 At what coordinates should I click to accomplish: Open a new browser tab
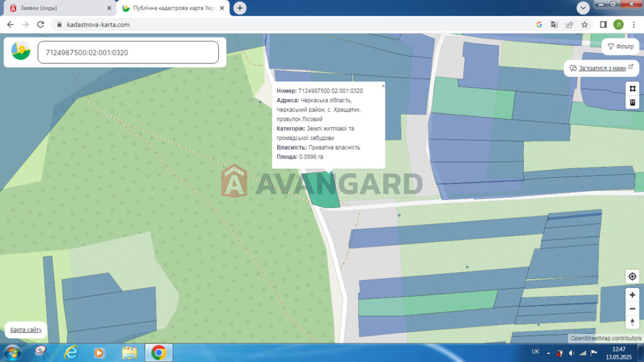pos(240,8)
